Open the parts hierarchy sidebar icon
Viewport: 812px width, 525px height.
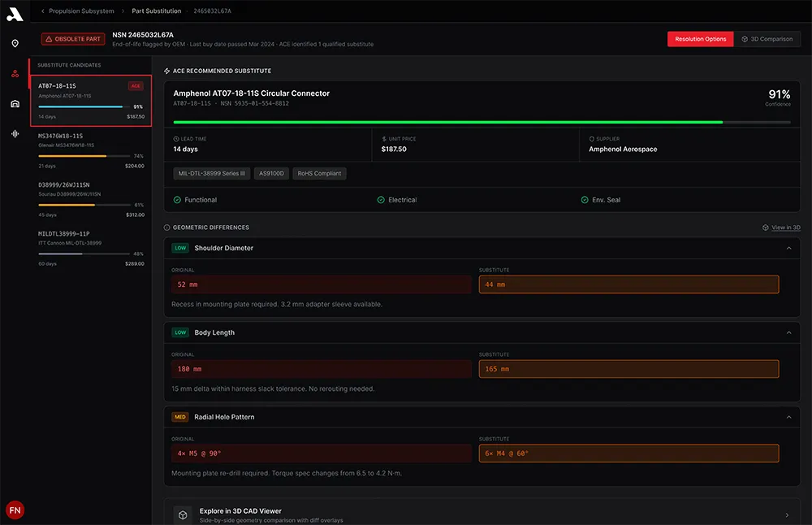tap(15, 74)
